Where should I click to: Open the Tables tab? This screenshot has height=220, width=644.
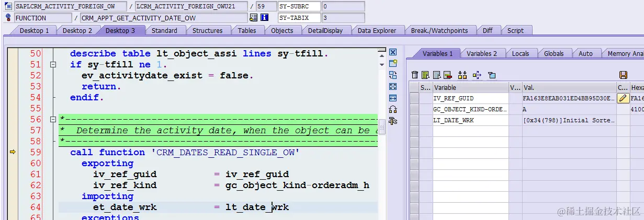coord(247,30)
